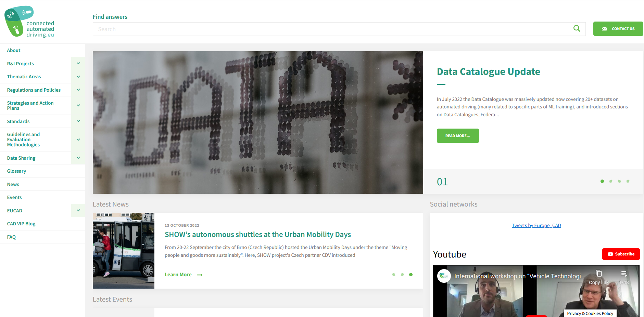The width and height of the screenshot is (644, 317).
Task: Click the connected automated driving logo
Action: click(29, 22)
